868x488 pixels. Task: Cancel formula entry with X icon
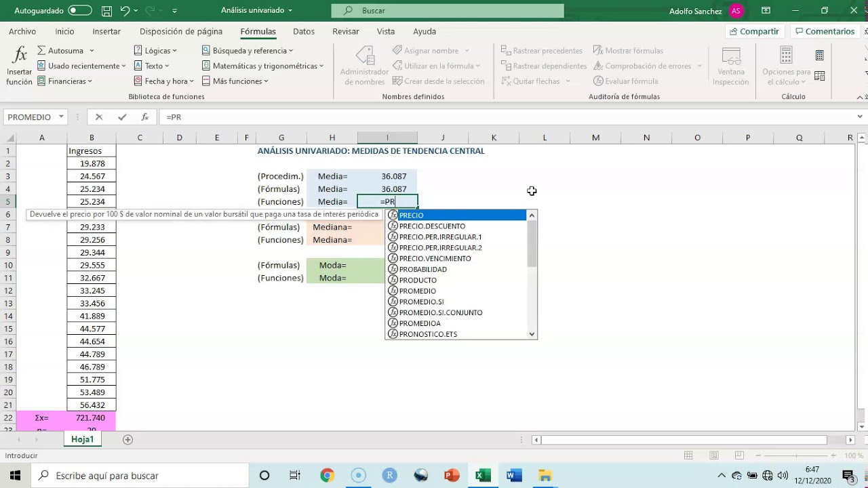(x=99, y=117)
